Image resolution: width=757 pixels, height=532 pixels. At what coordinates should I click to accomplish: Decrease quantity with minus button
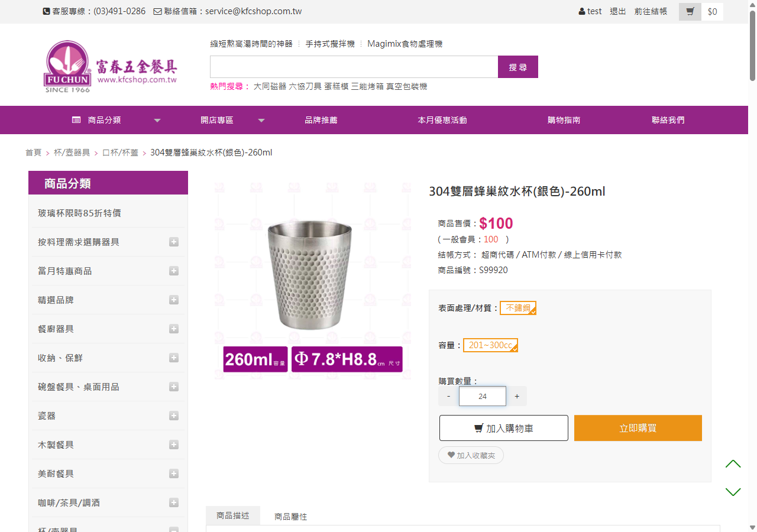449,396
